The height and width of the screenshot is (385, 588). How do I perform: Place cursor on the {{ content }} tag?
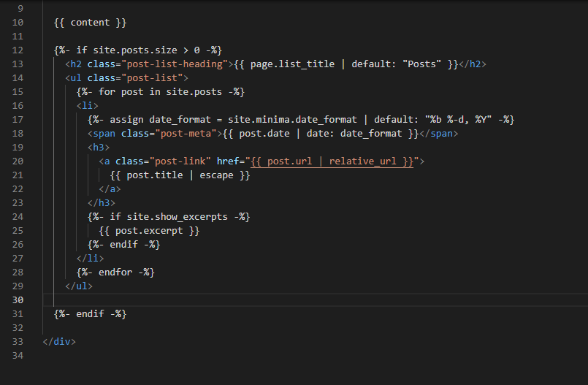tap(90, 23)
